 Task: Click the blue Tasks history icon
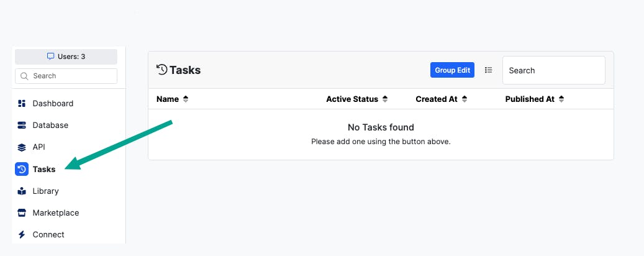(22, 169)
